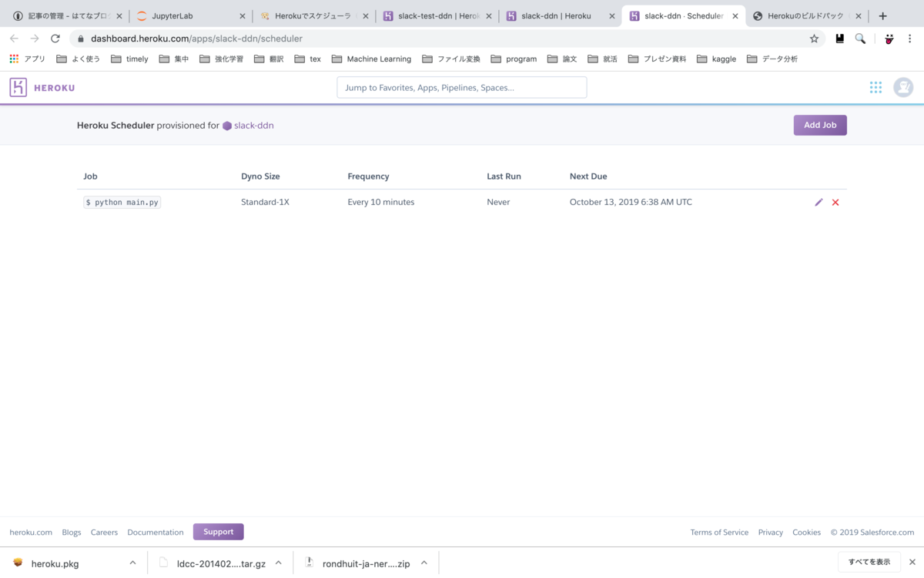Open the tex bookmarks folder
924x578 pixels.
308,59
